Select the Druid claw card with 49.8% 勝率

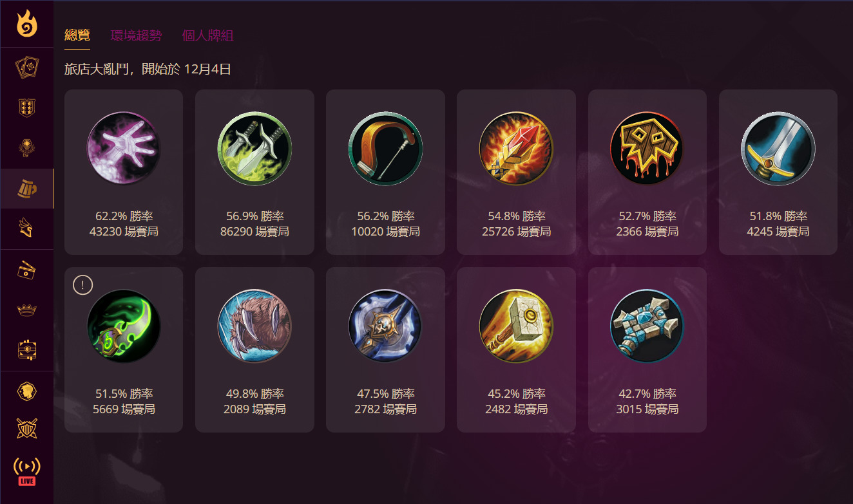[x=254, y=350]
